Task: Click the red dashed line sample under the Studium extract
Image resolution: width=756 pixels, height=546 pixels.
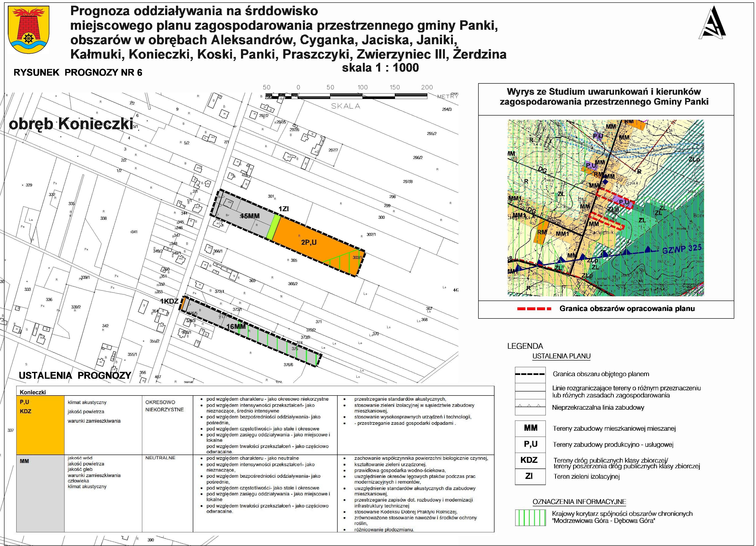Action: tap(534, 309)
